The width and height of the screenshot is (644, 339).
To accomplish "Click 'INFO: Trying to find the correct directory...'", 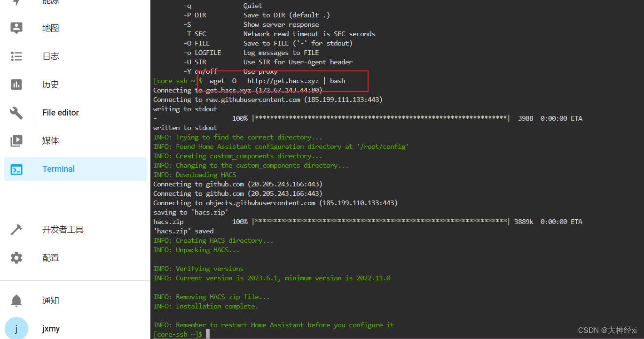I will point(238,137).
